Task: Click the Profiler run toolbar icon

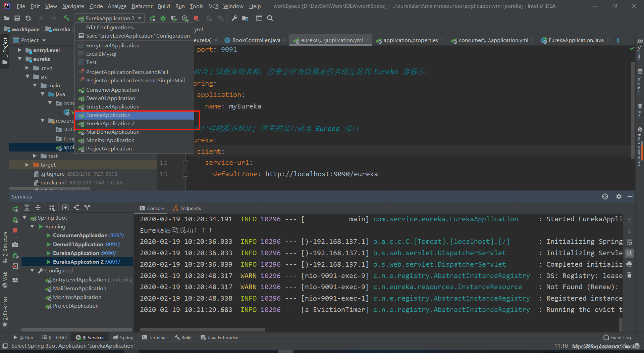Action: (185, 18)
